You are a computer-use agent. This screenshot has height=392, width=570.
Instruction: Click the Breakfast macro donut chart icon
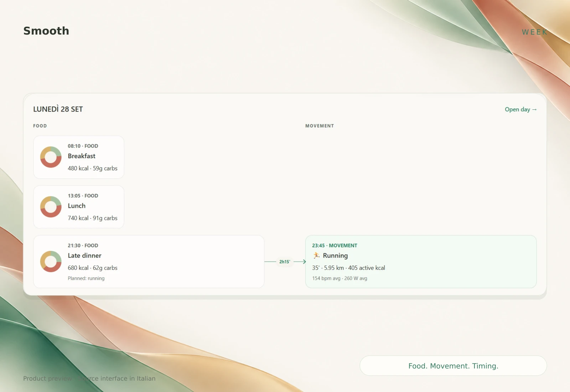tap(51, 157)
